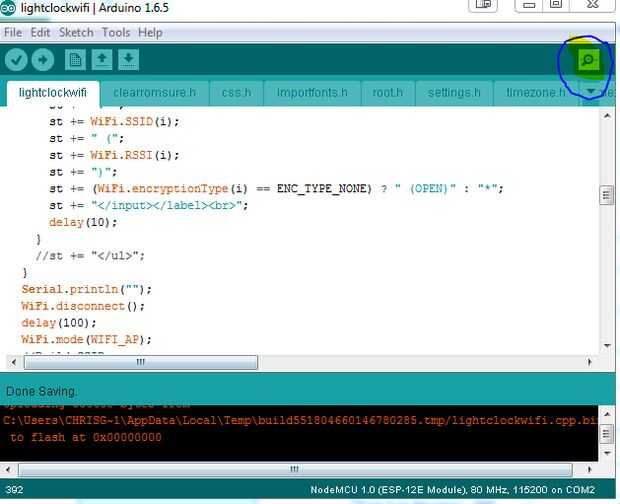Click the editor horizontal scrollbar thumb

click(x=141, y=362)
